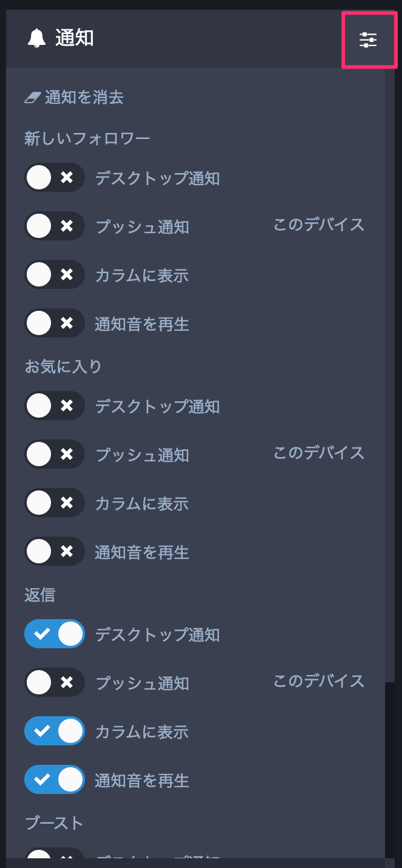Viewport: 402px width, 868px height.
Task: Click the 通知 column header title
Action: click(74, 38)
